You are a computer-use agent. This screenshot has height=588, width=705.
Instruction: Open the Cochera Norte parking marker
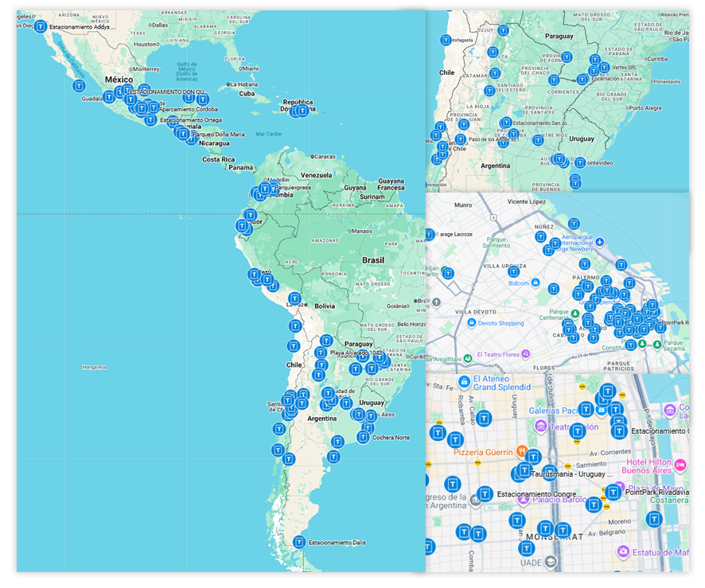(x=363, y=437)
